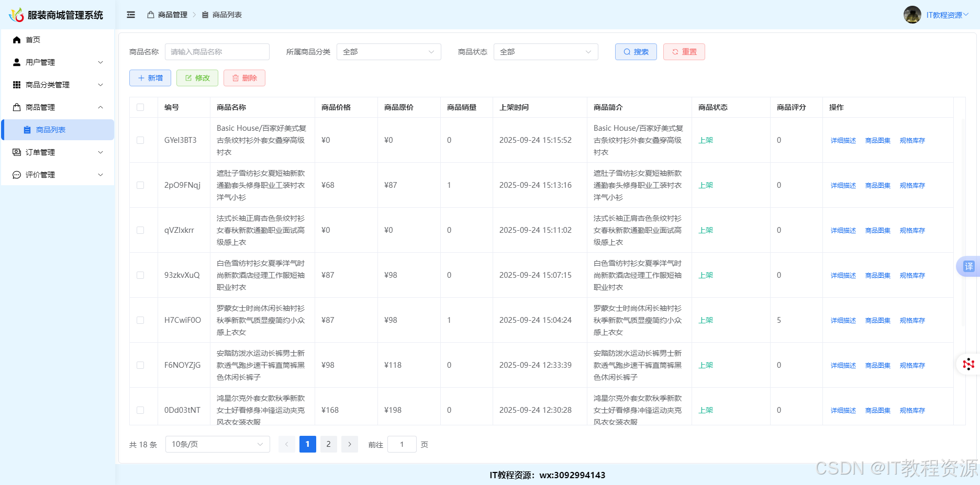Expand the 评价管理 sidebar menu

(x=58, y=175)
